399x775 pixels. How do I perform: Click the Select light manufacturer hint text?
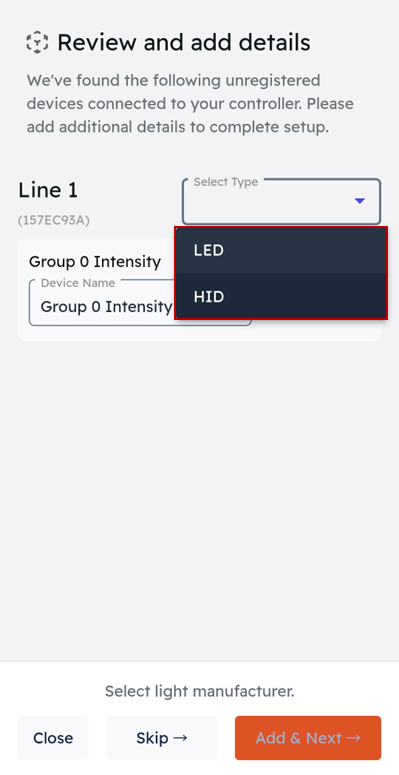pos(199,691)
